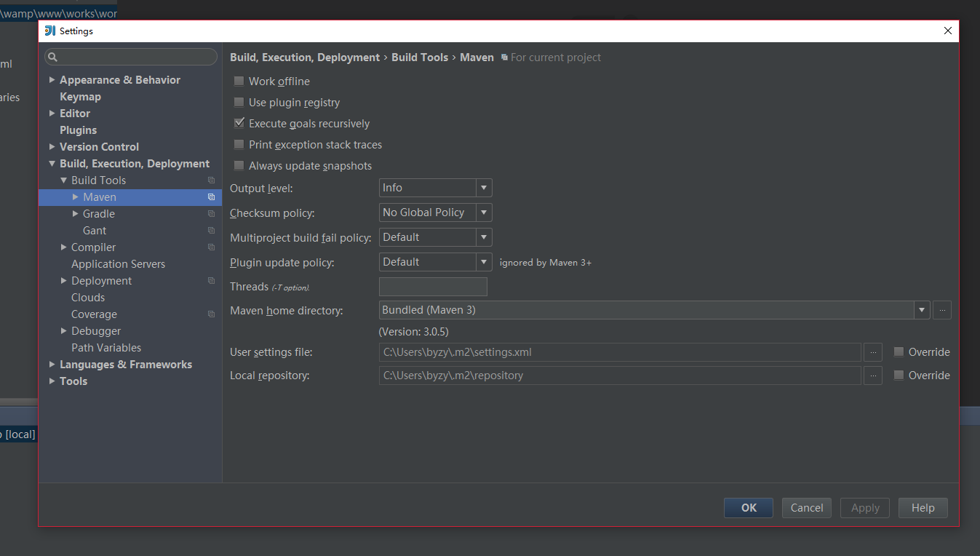Click the settings search field
The image size is (980, 556).
(x=131, y=57)
